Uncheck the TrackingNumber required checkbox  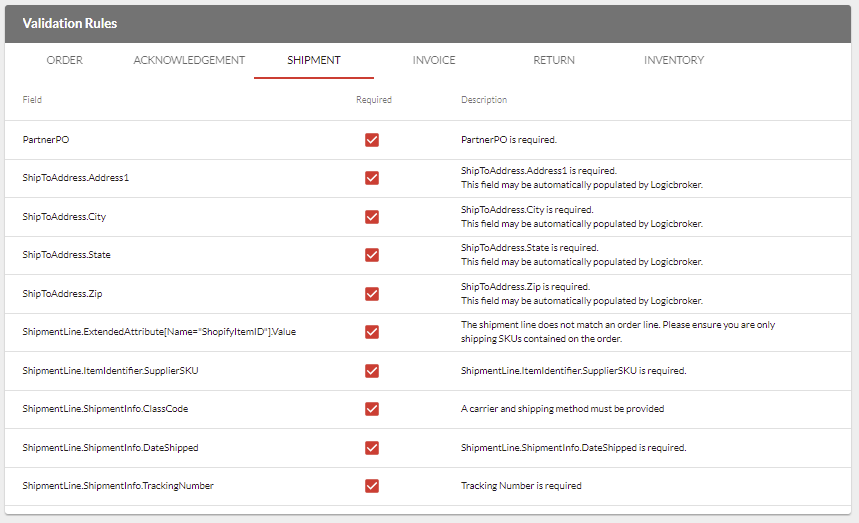tap(372, 486)
